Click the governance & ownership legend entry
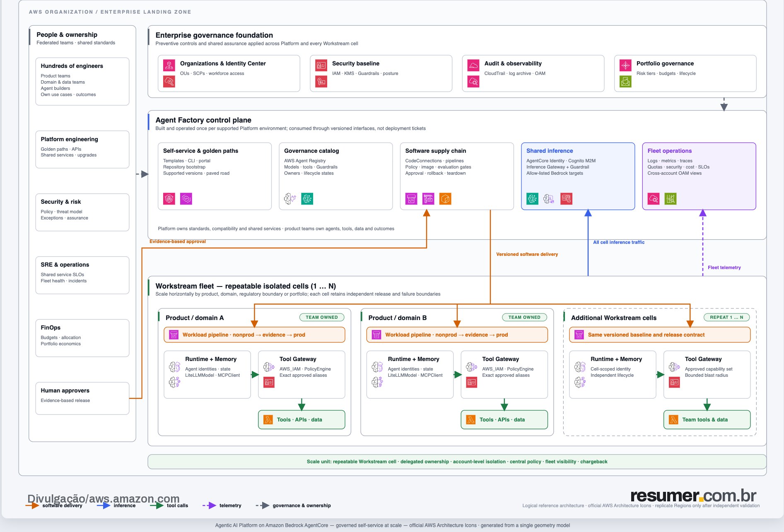Screen dimensions: 784x532 pos(293,506)
